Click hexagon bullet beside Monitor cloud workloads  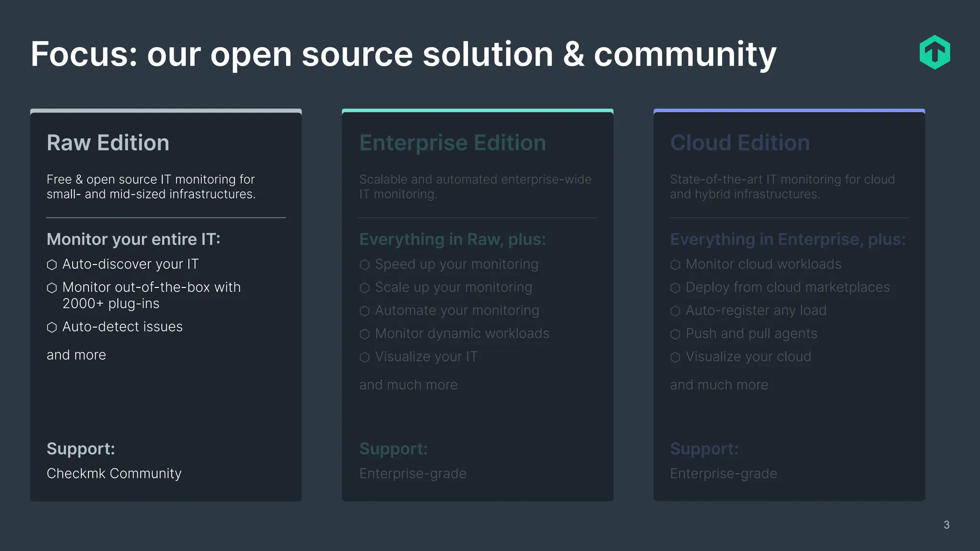click(675, 264)
